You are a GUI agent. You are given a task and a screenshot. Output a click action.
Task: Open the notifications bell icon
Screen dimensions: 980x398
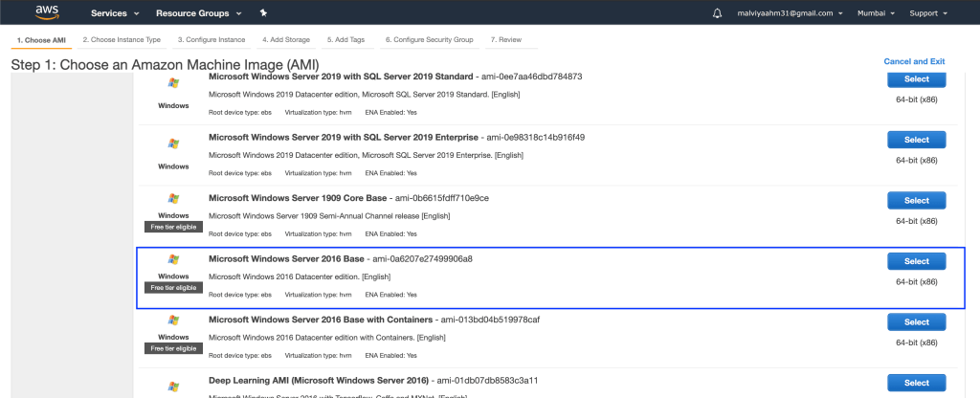[x=718, y=13]
